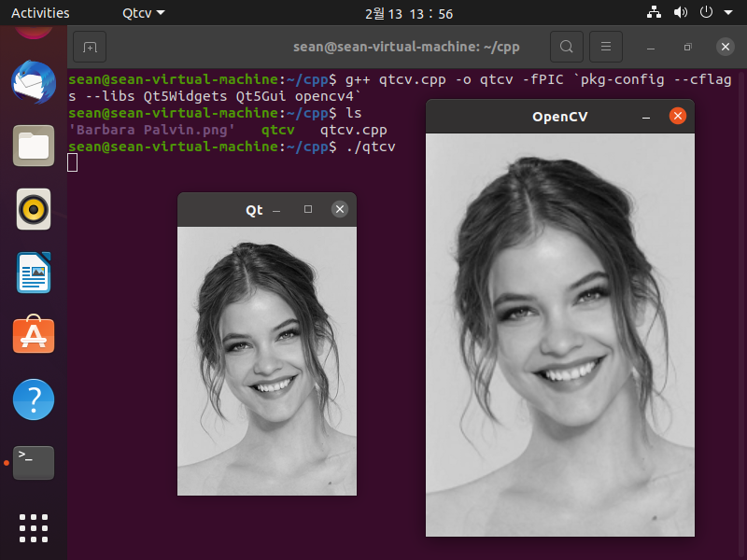The image size is (747, 560).
Task: Open the Files manager in dock
Action: pyautogui.click(x=34, y=146)
